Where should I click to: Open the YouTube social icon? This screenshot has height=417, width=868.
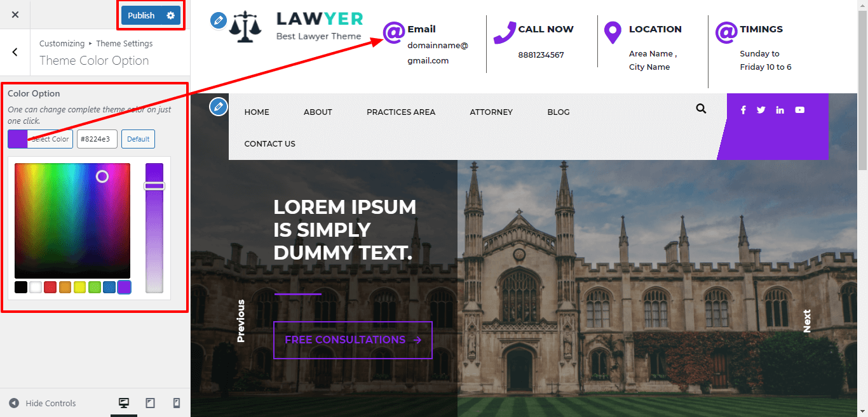coord(799,110)
